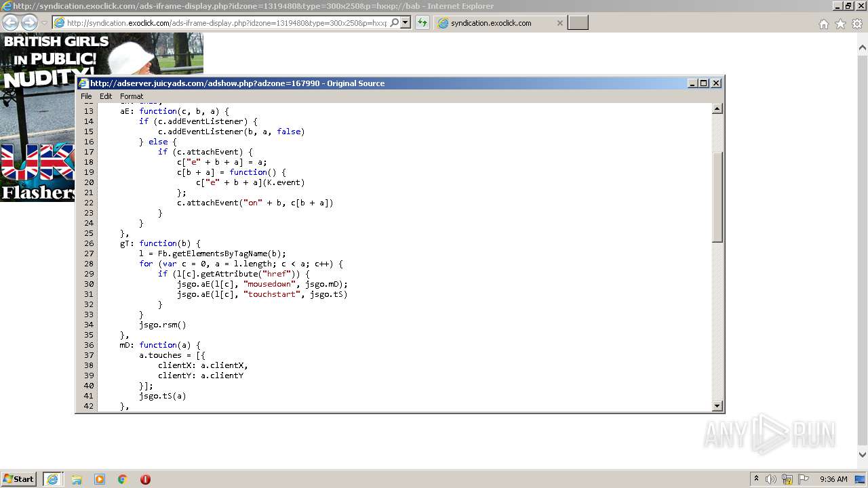Viewport: 868px width, 488px height.
Task: Click the a.touches assignment on line 37
Action: click(172, 355)
